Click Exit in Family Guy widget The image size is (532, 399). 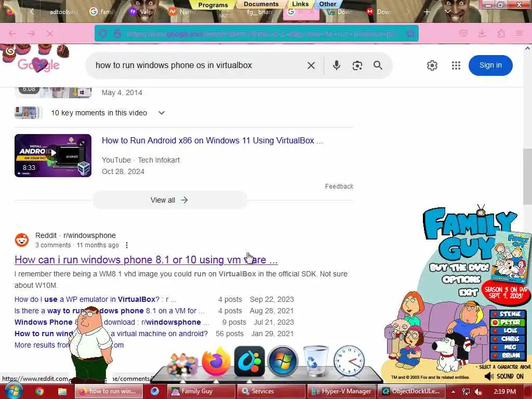(x=468, y=292)
